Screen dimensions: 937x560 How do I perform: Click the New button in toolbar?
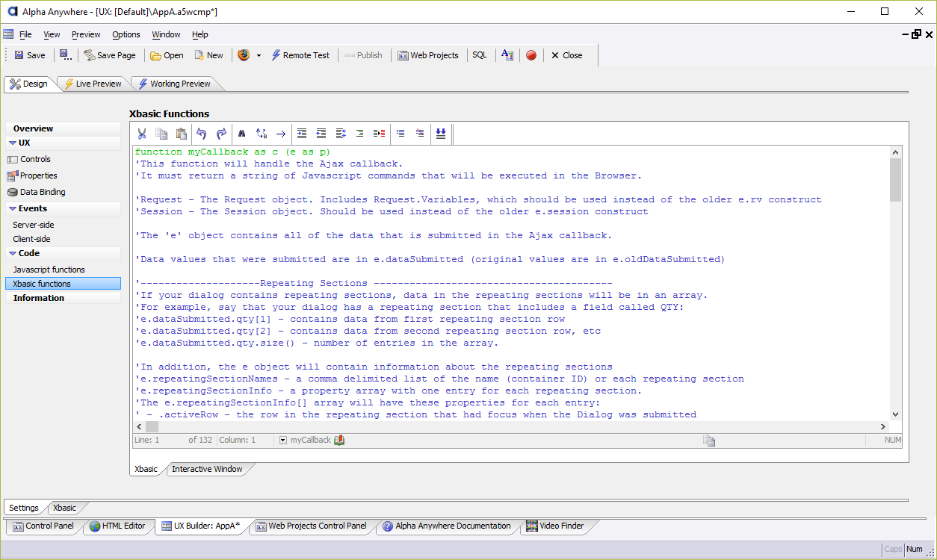click(208, 55)
